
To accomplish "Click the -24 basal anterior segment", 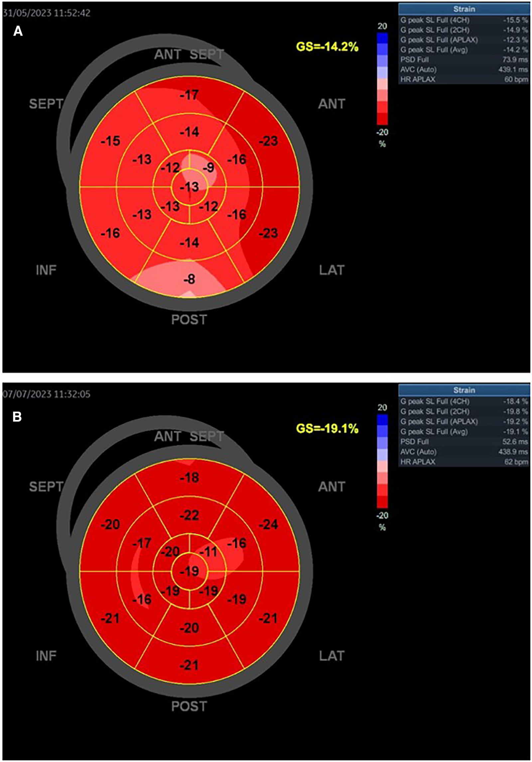I will pos(268,524).
